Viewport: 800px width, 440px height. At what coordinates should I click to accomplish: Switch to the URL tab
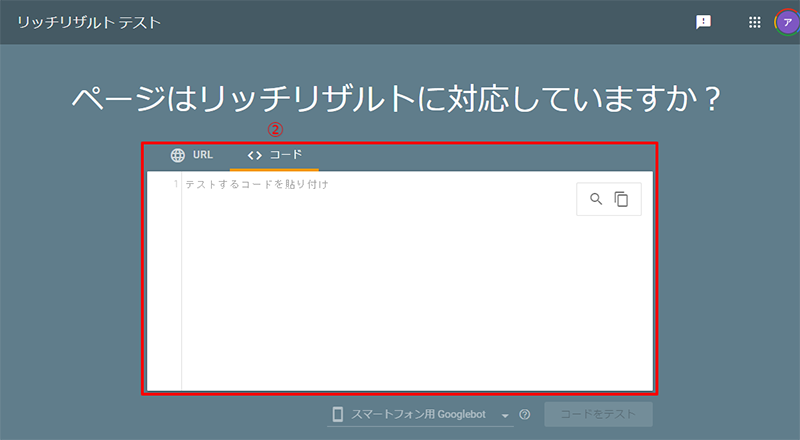pyautogui.click(x=191, y=155)
